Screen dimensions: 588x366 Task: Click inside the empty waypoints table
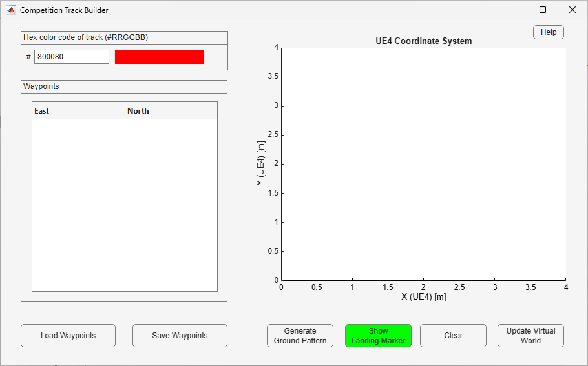[x=125, y=205]
